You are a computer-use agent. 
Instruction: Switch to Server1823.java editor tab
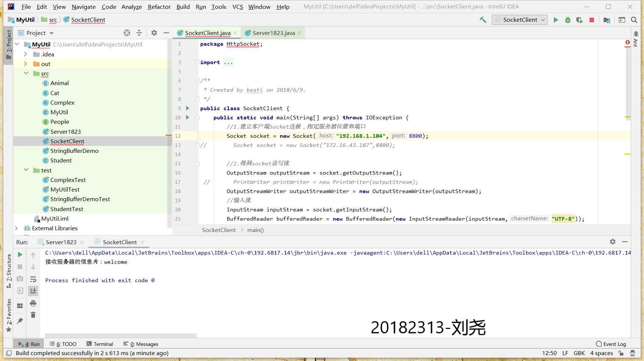(x=273, y=33)
